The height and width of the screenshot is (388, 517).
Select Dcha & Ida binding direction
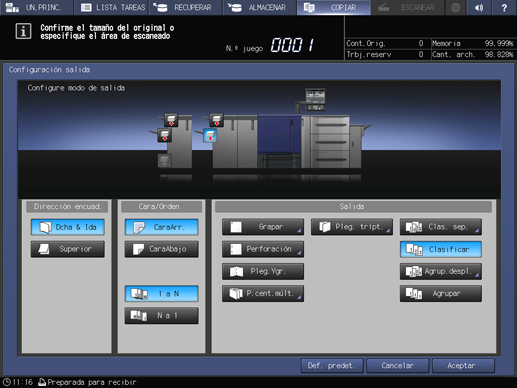coord(68,227)
